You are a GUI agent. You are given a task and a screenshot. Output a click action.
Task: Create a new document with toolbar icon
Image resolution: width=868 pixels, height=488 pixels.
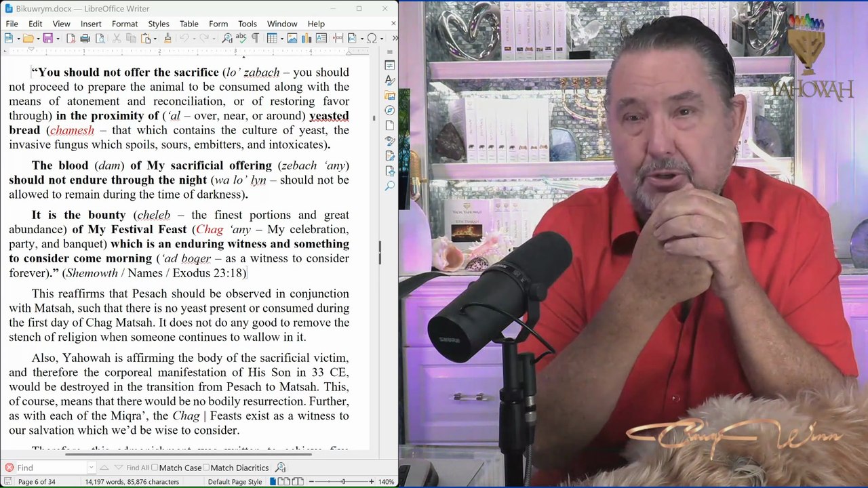point(8,38)
